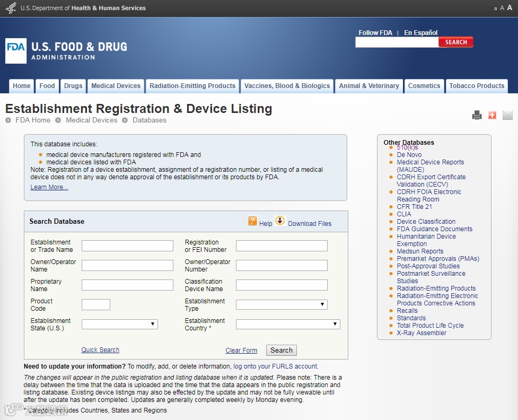Click the Learn More... link
The height and width of the screenshot is (420, 518).
coord(49,187)
